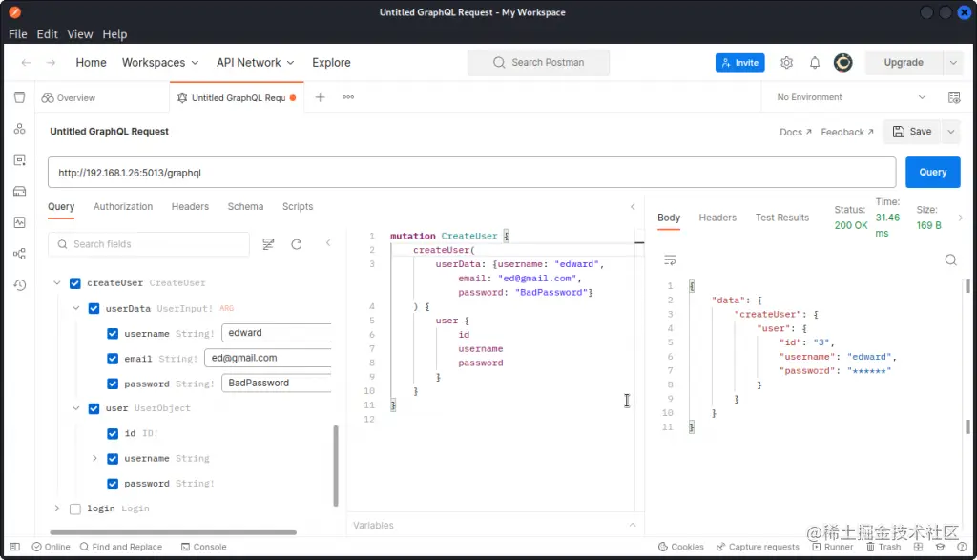Open a new tab with the plus icon

[x=320, y=97]
